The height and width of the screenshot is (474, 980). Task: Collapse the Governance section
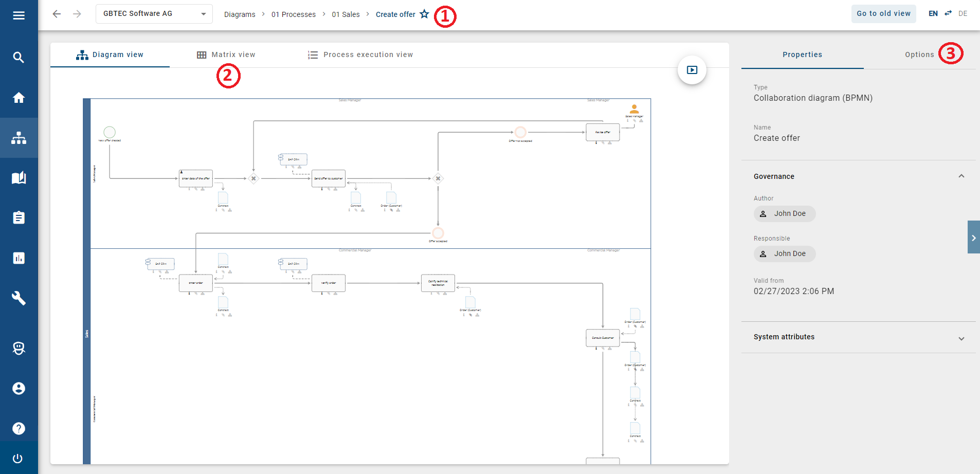[960, 176]
